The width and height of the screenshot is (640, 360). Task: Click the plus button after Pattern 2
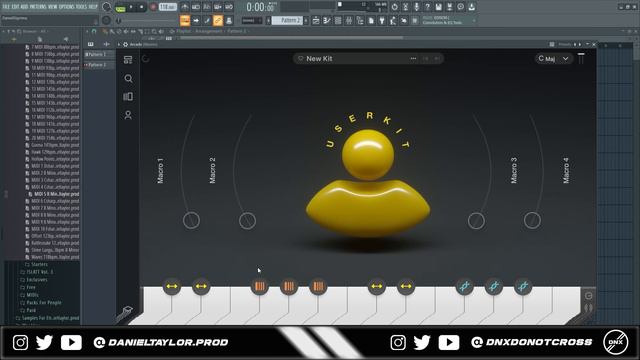click(x=306, y=20)
